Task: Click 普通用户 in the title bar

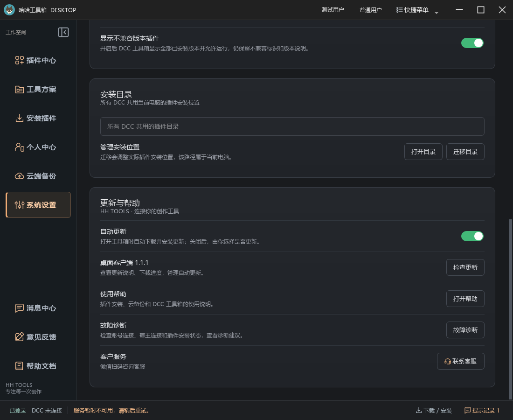Action: (370, 10)
